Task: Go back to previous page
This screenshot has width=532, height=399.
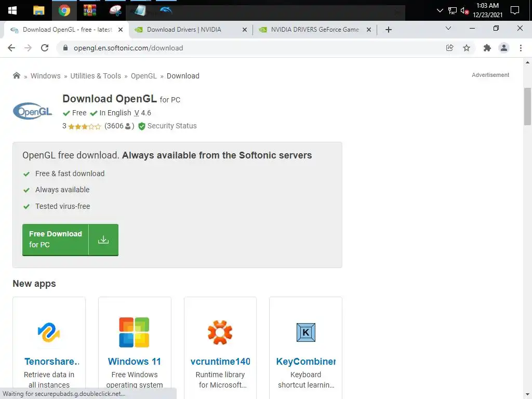Action: pyautogui.click(x=11, y=48)
